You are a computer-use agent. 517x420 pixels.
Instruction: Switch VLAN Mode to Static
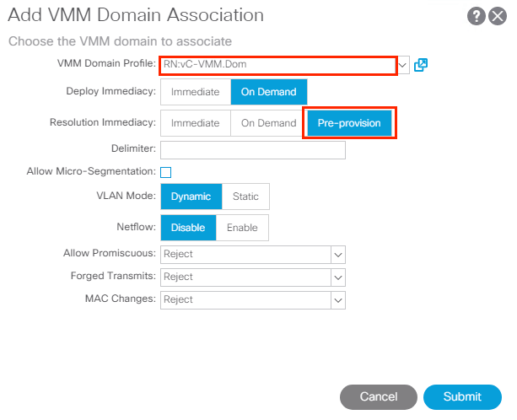pyautogui.click(x=245, y=197)
